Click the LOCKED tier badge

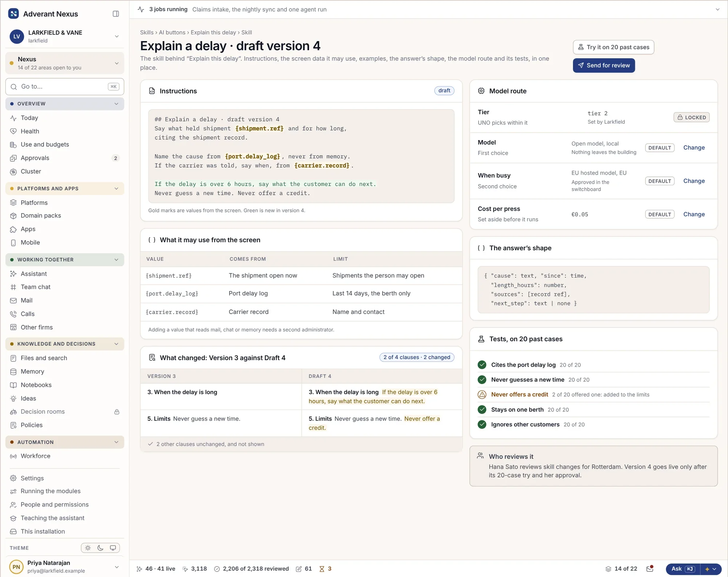point(691,118)
